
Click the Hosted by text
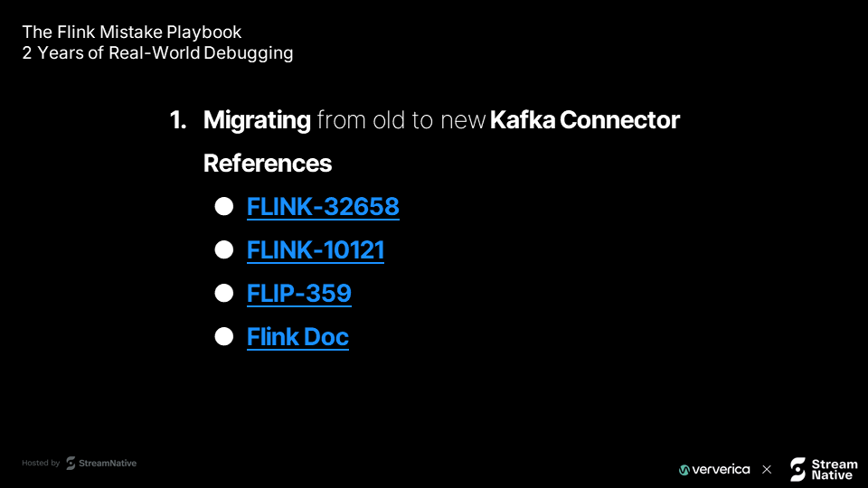[x=41, y=463]
